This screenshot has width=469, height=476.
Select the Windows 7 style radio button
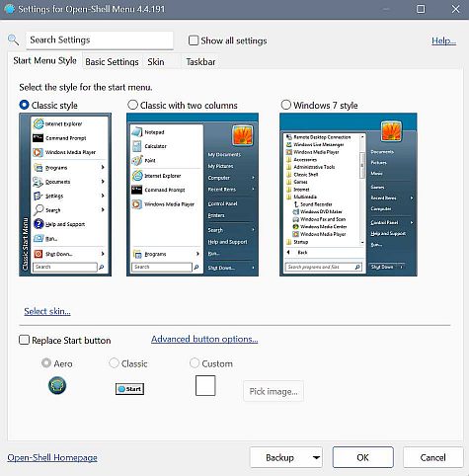tap(286, 105)
